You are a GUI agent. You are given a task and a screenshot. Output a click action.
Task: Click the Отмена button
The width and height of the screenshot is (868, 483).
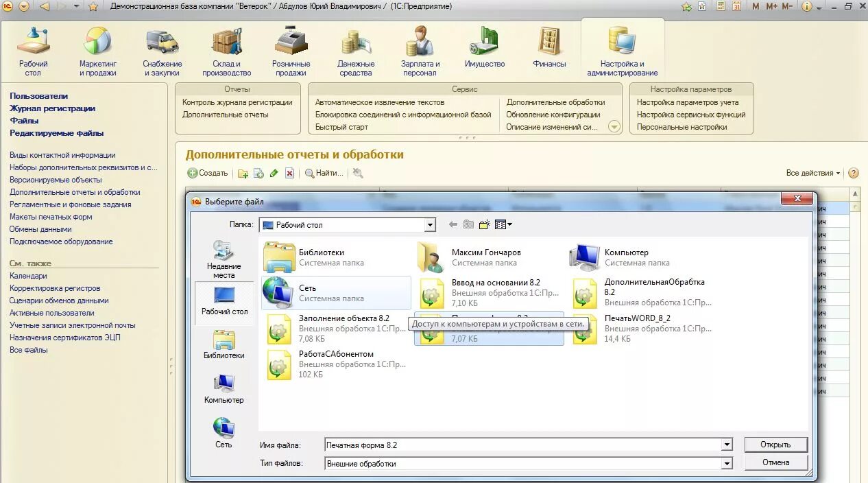775,462
